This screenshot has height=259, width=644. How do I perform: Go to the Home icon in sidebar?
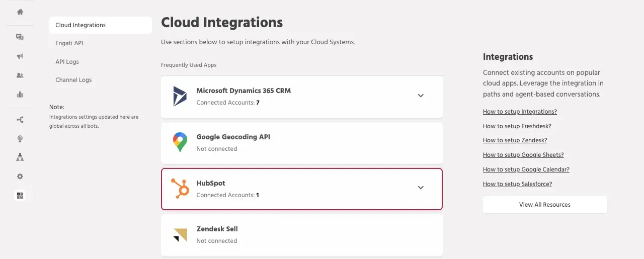[x=20, y=12]
